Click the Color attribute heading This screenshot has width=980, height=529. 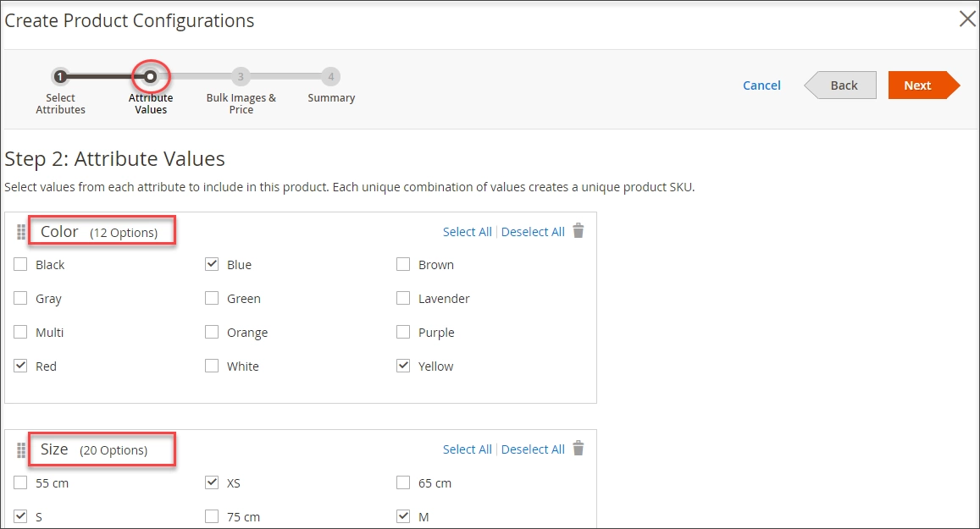click(x=59, y=231)
